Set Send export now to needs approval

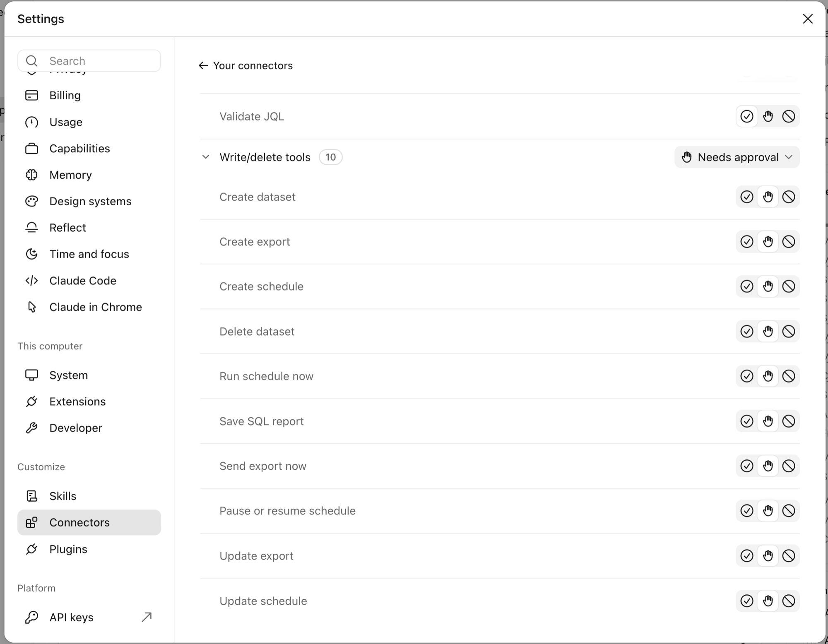coord(768,466)
